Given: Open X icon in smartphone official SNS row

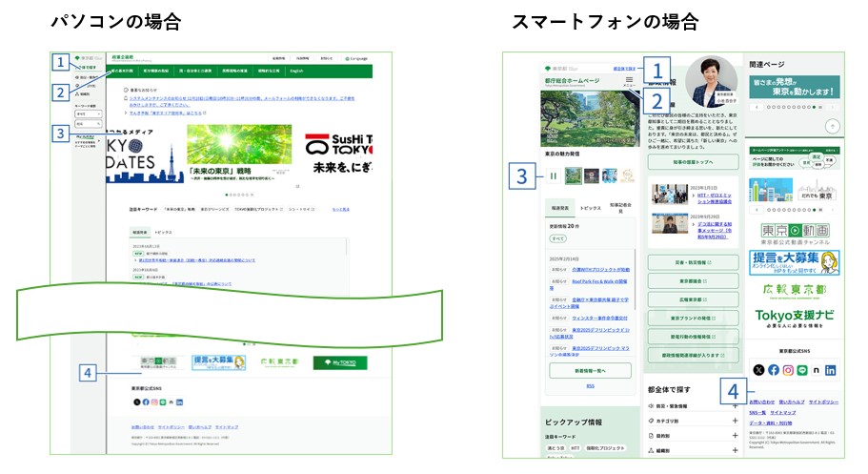Looking at the screenshot, I should point(758,370).
